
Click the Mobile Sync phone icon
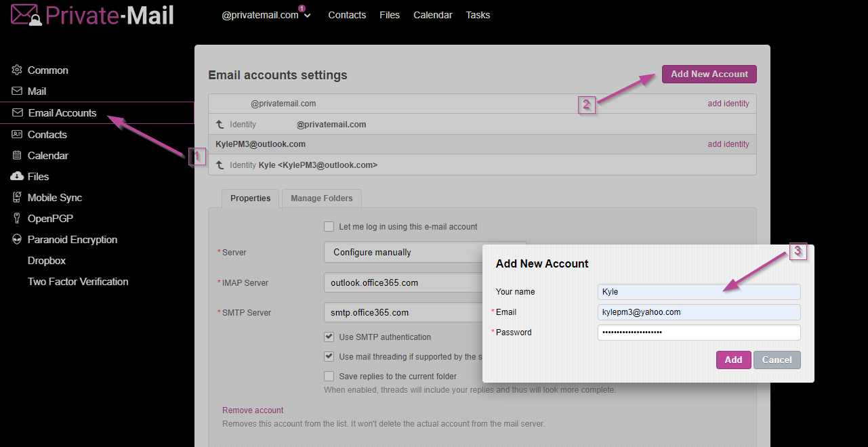click(17, 198)
